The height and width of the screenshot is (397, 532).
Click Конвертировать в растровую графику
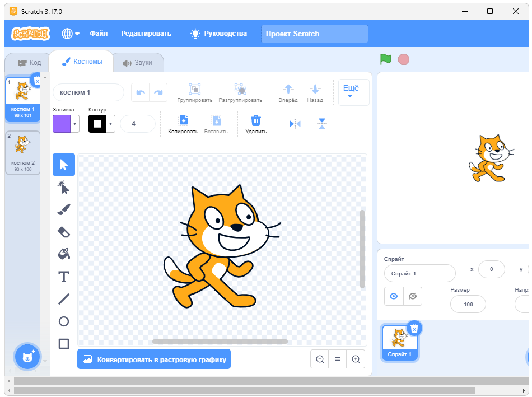[x=154, y=359]
